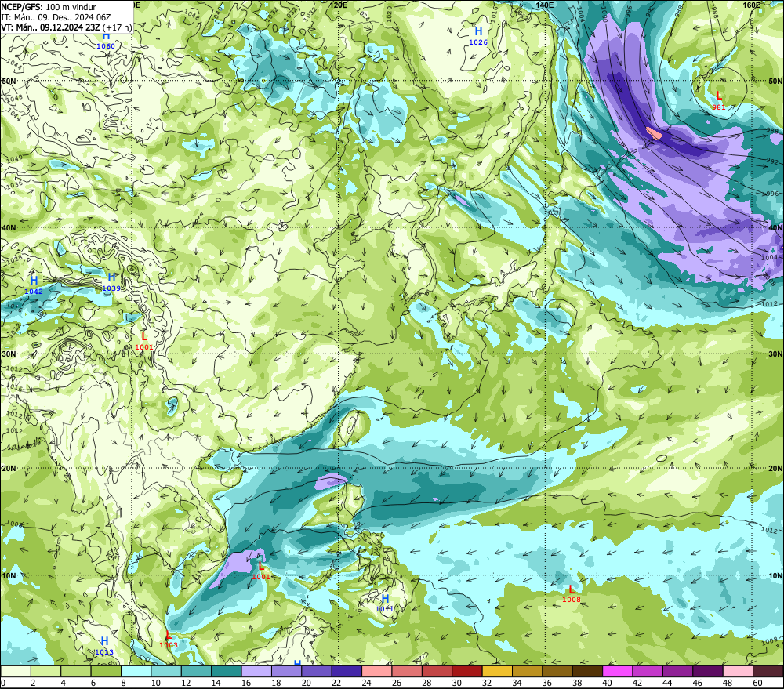
Task: Click the palest 0–2 legend swatch
Action: [x=16, y=672]
